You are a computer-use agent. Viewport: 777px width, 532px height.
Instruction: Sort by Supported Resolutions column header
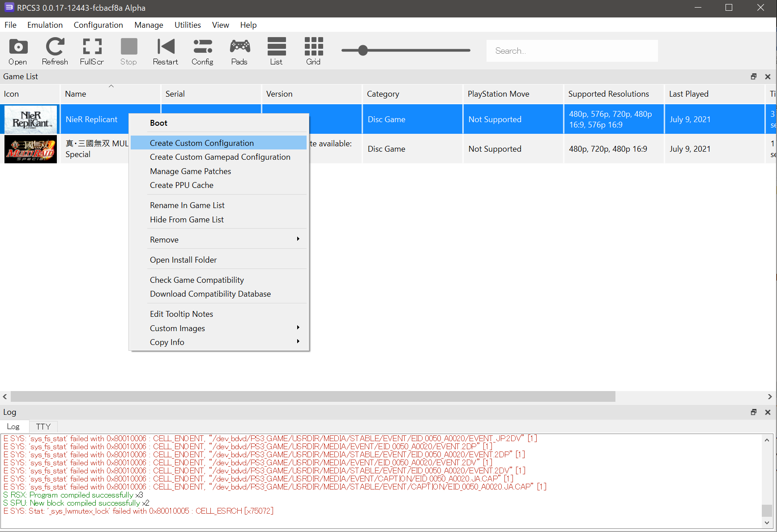[614, 94]
